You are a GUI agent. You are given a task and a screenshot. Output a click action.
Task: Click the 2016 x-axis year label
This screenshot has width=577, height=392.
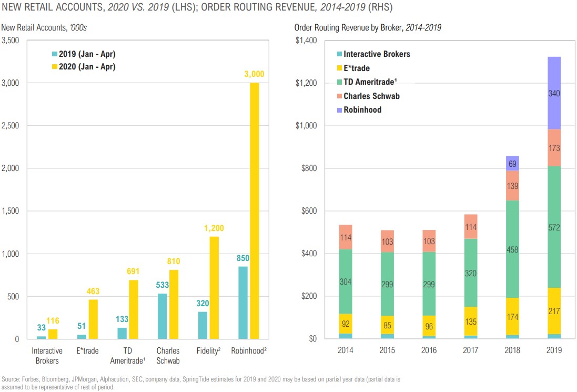428,350
